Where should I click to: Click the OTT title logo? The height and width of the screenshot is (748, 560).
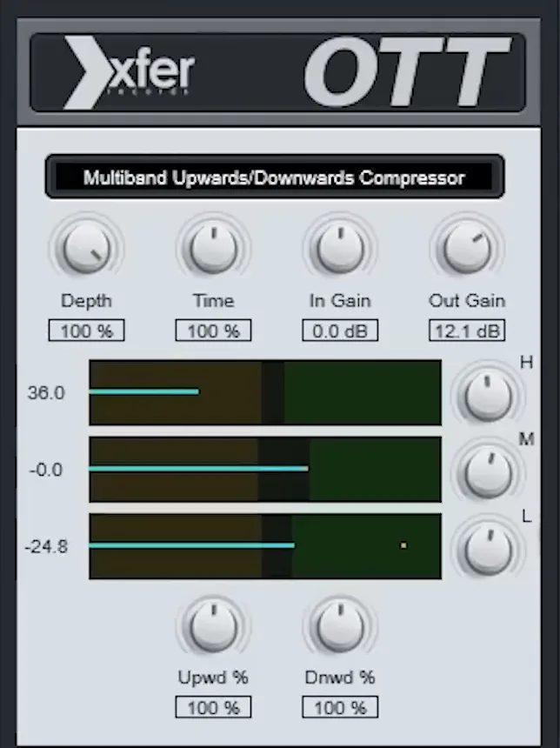click(x=406, y=71)
